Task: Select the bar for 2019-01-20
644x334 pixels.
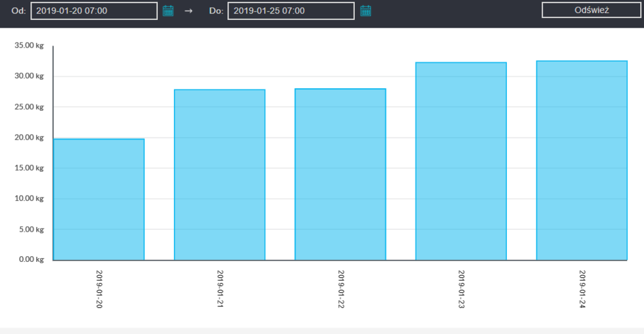Action: pos(99,199)
